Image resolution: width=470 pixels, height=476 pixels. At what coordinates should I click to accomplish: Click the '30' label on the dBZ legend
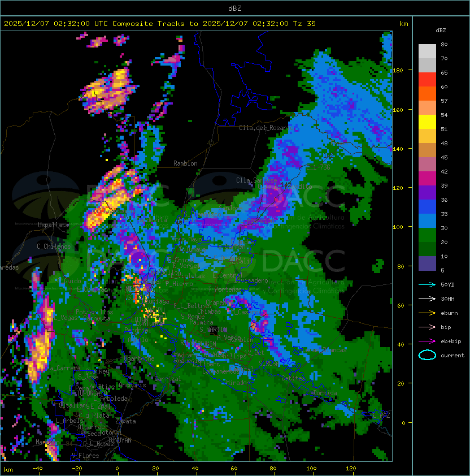(x=444, y=228)
